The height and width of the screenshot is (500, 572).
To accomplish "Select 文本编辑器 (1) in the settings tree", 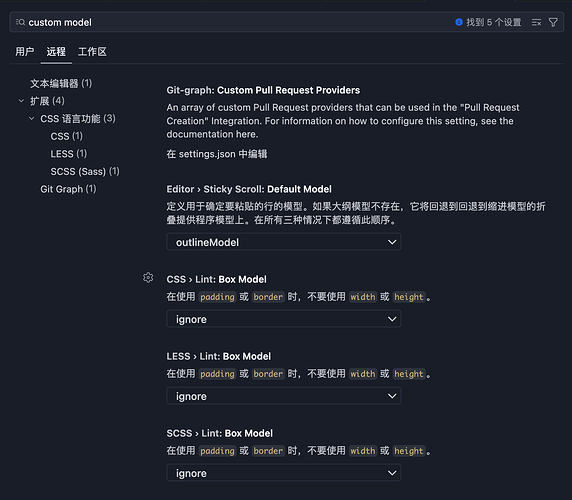I will pos(61,84).
